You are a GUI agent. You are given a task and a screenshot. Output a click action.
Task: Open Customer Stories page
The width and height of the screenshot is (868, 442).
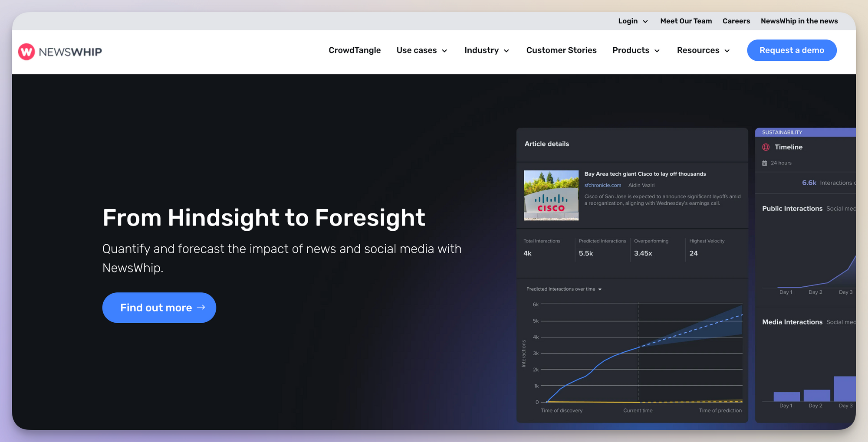pos(561,50)
